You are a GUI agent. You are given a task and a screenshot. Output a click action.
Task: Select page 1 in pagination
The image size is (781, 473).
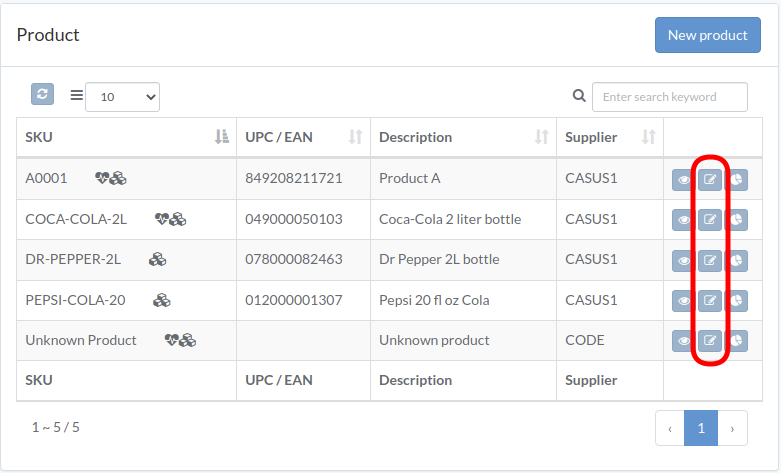coord(701,428)
